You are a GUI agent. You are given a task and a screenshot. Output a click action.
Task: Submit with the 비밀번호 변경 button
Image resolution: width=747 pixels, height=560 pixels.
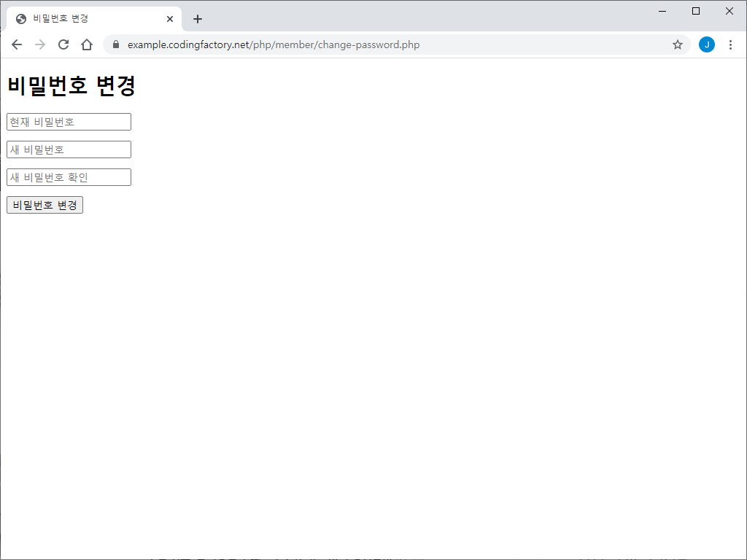click(x=44, y=205)
